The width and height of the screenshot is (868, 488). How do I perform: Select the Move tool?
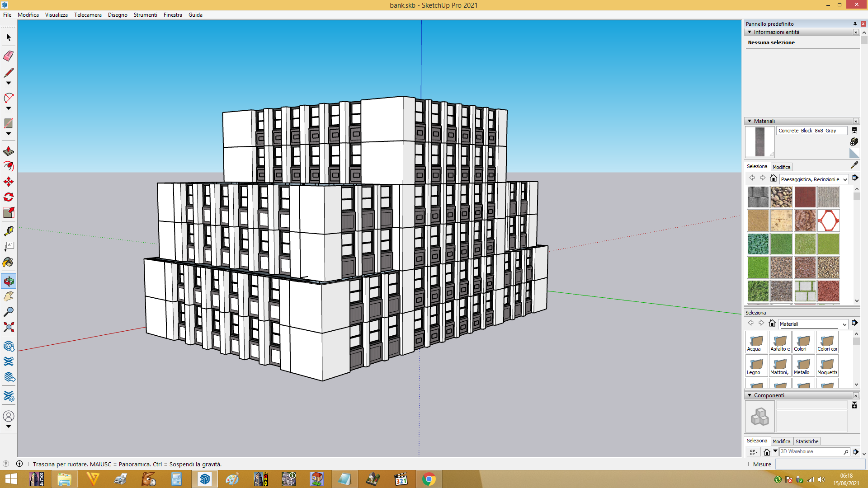pos(9,182)
